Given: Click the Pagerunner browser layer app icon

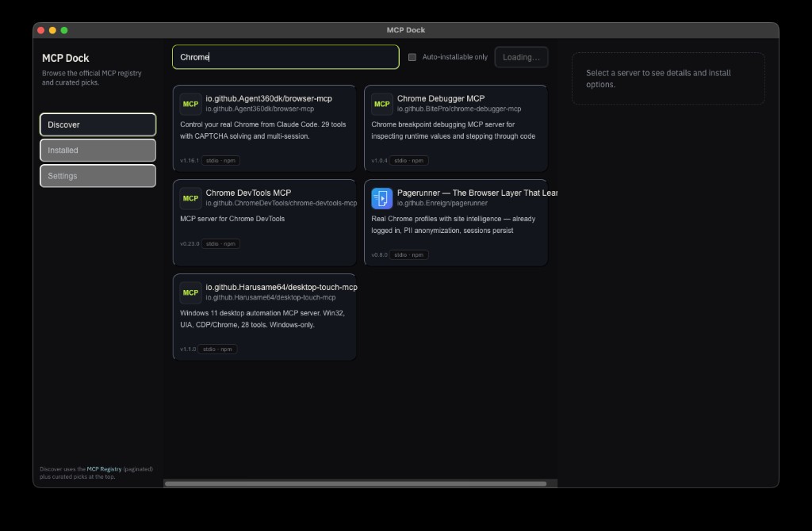Looking at the screenshot, I should tap(381, 198).
